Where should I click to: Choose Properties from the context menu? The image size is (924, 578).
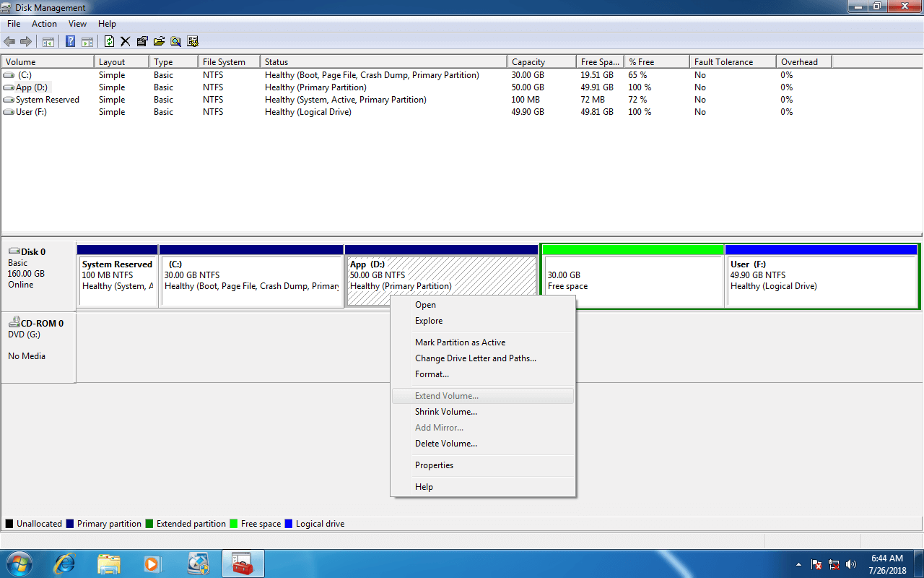(482, 465)
